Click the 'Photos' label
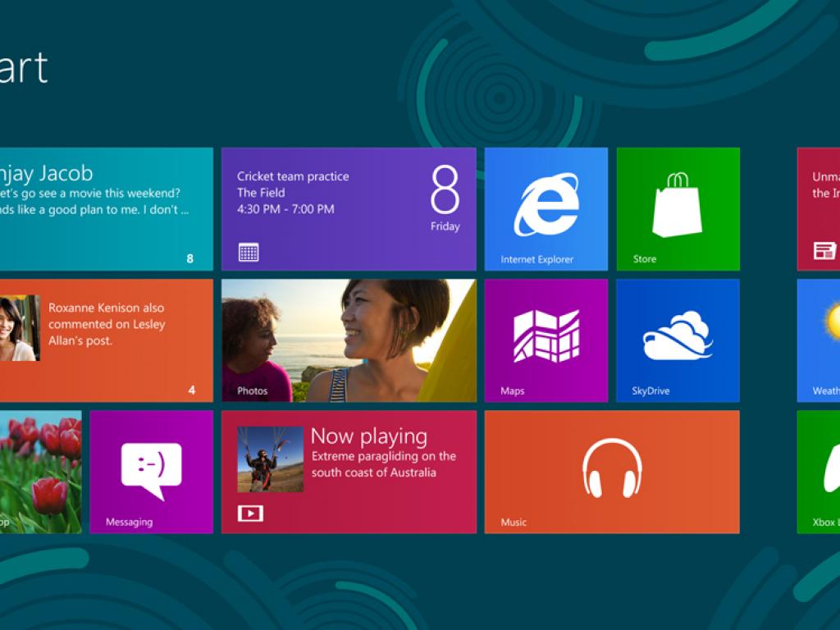The width and height of the screenshot is (840, 630). [253, 390]
